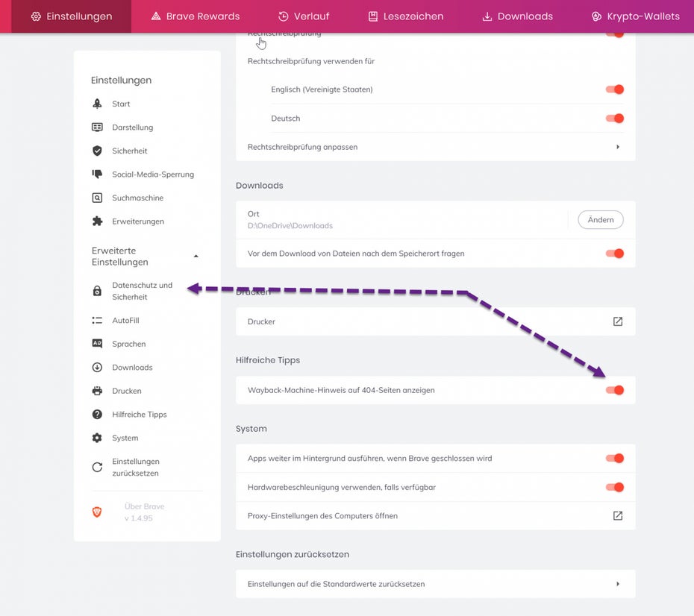Open Sprachen settings in the sidebar
The height and width of the screenshot is (616, 694).
tap(129, 344)
